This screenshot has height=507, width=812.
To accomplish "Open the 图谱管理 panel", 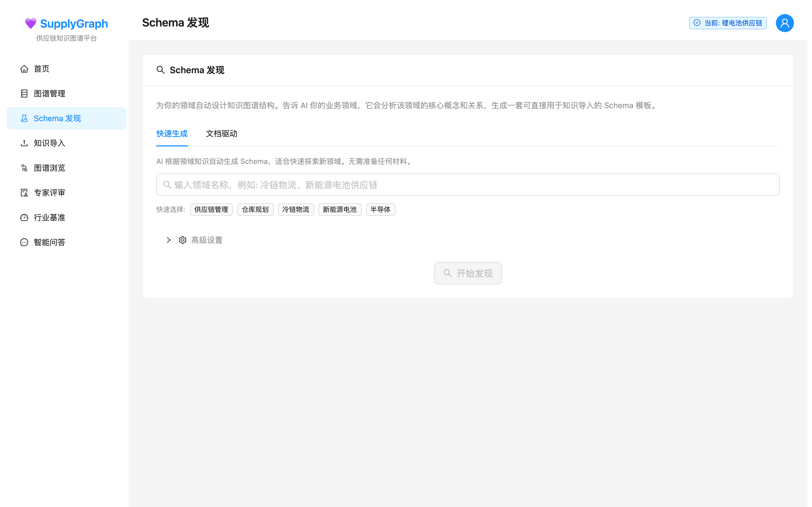I will tap(50, 94).
